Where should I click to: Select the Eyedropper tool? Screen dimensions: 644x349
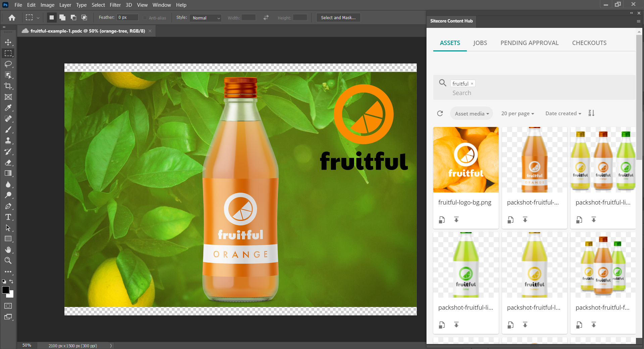point(8,108)
